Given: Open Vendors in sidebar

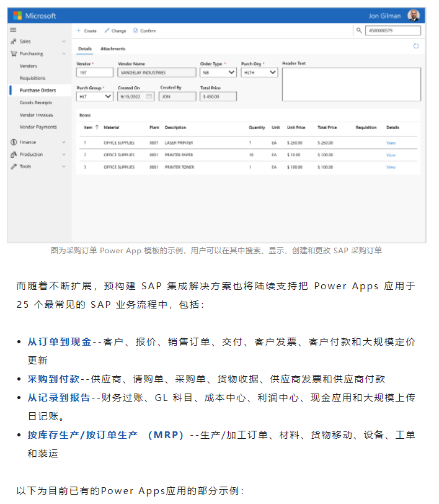Looking at the screenshot, I should pyautogui.click(x=29, y=66).
